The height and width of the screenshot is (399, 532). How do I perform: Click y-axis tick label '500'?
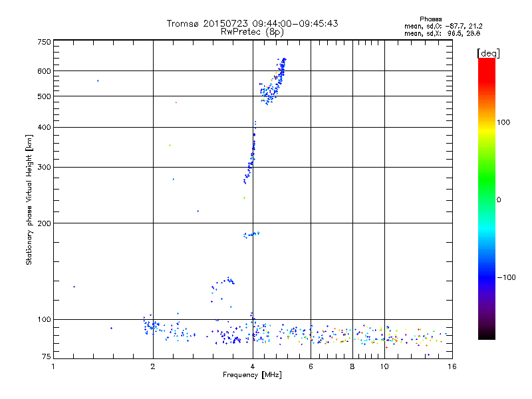pos(44,96)
